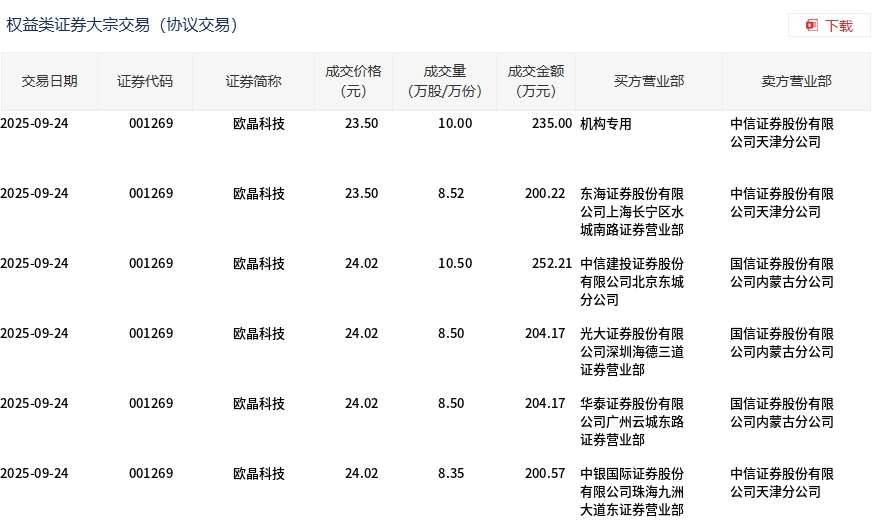Click the 252.21 transaction amount cell

[551, 264]
